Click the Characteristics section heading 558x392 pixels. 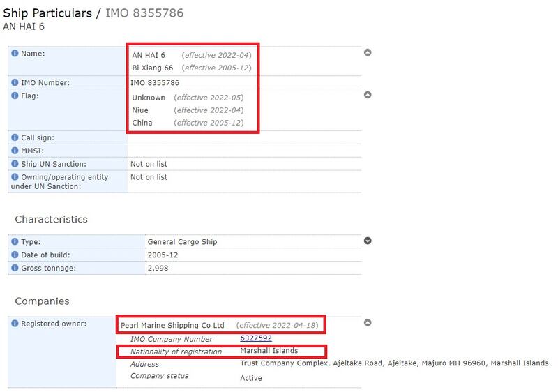tap(51, 219)
